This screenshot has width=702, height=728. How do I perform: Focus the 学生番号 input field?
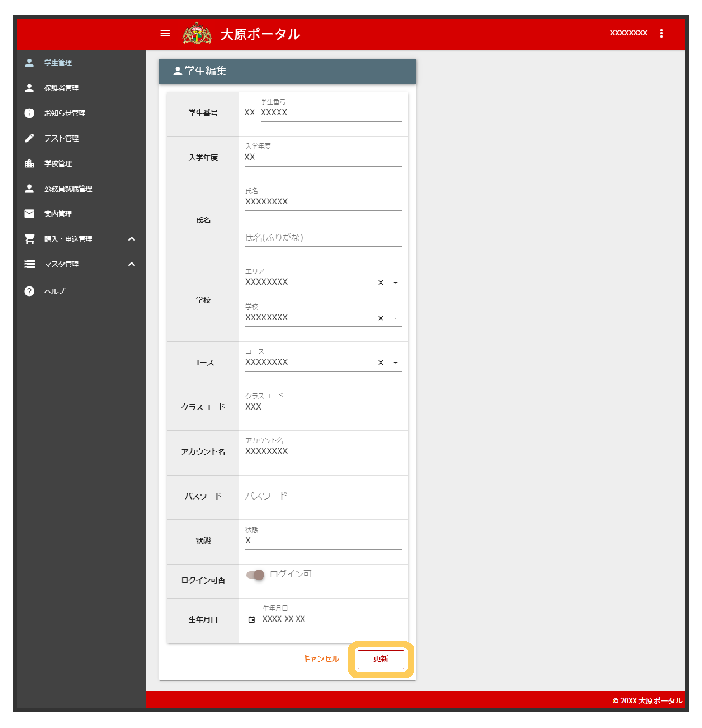point(331,113)
